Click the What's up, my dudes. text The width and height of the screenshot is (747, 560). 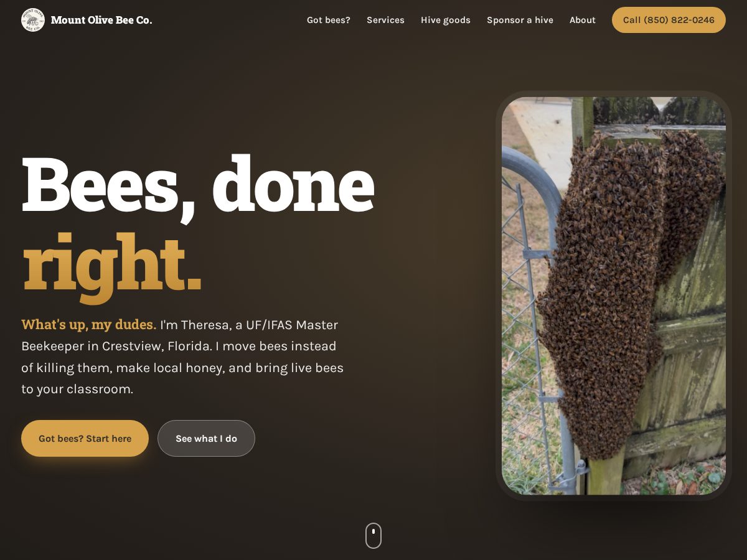tap(89, 325)
